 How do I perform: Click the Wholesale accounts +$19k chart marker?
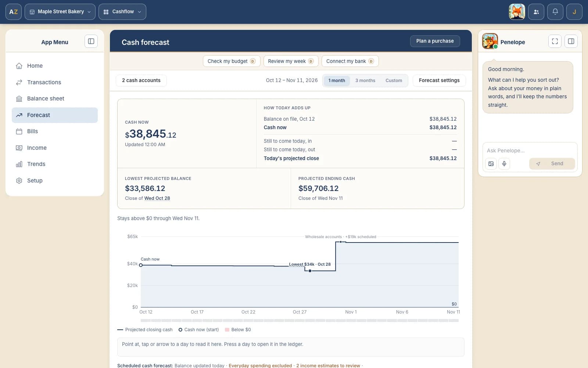341,242
